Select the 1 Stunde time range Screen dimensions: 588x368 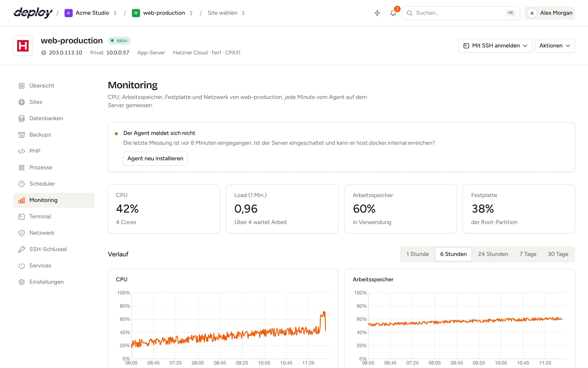point(418,254)
